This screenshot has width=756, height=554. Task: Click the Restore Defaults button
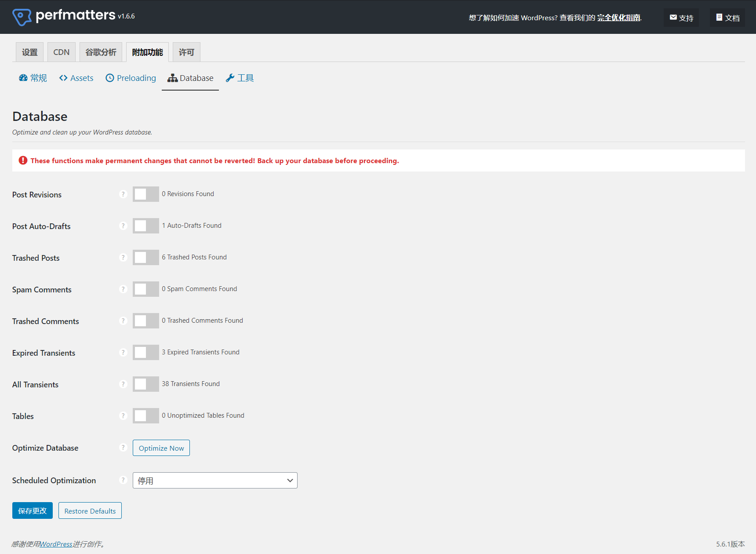[90, 510]
